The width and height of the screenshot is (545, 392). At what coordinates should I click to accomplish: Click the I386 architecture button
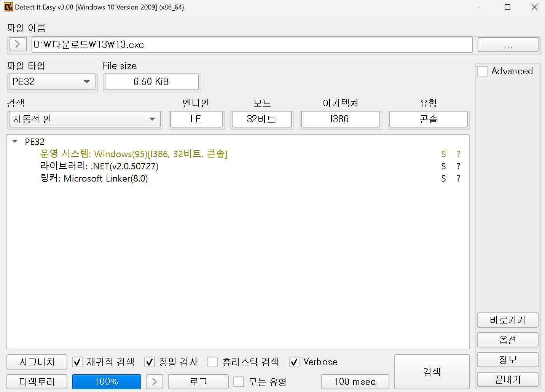point(340,119)
